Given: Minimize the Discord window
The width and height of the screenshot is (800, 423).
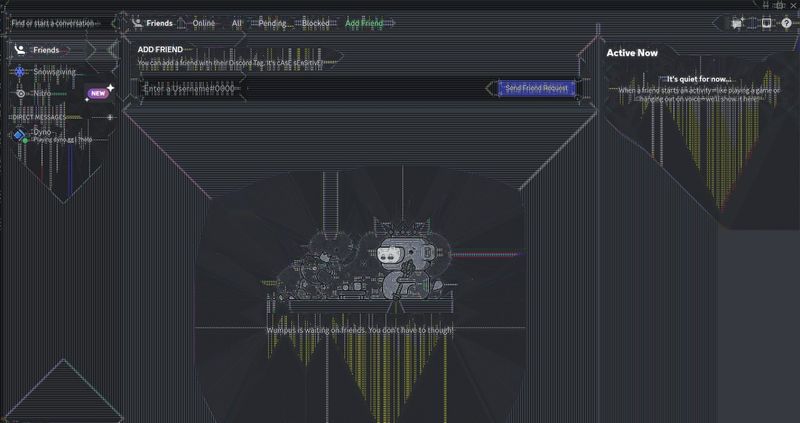Looking at the screenshot, I should 765,5.
